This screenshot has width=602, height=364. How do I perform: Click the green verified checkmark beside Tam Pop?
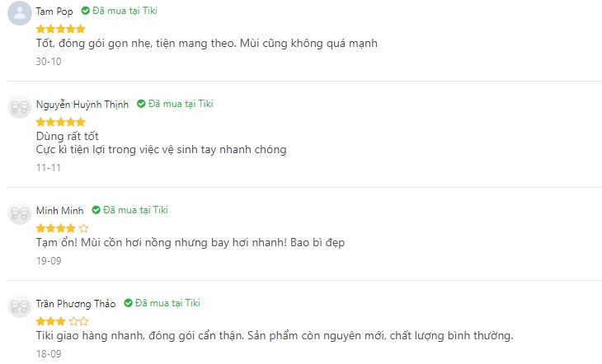pos(85,11)
